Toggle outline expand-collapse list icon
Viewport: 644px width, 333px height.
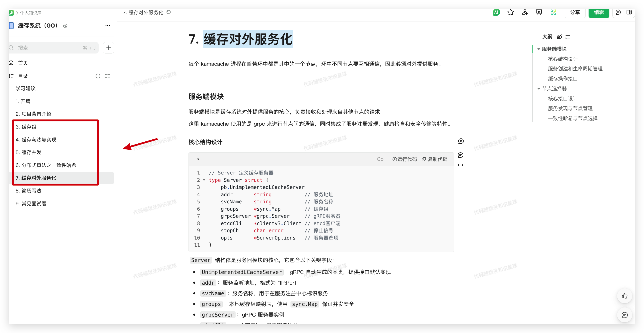pyautogui.click(x=568, y=37)
